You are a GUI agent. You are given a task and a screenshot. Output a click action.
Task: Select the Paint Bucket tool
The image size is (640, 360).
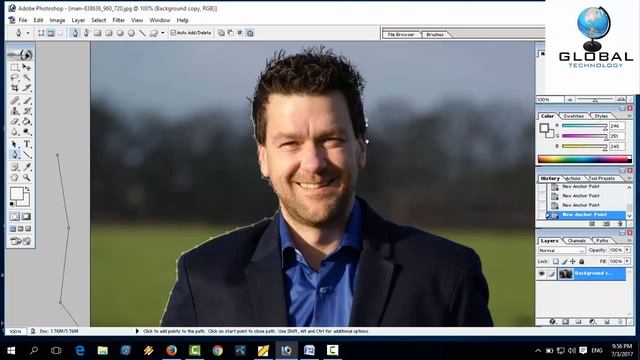27,121
